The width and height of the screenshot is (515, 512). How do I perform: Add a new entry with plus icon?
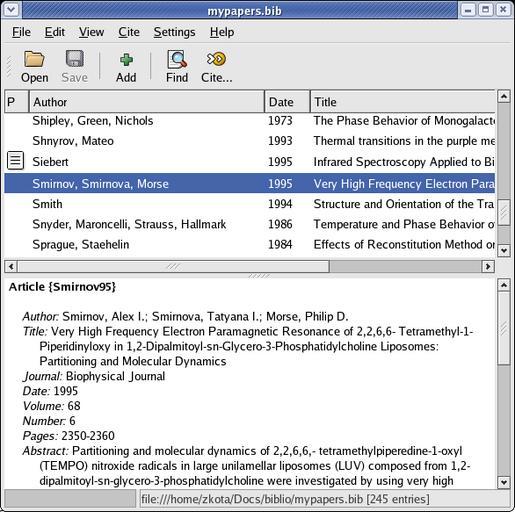coord(126,60)
